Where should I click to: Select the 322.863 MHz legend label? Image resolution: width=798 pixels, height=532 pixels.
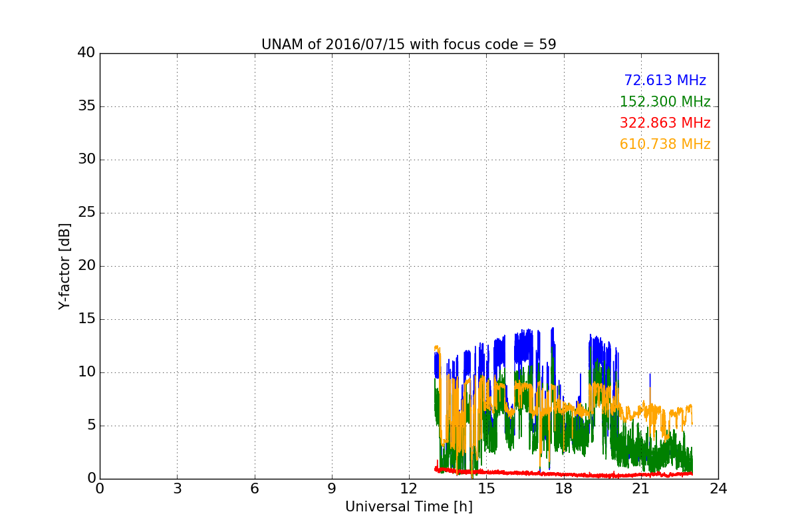pyautogui.click(x=665, y=123)
